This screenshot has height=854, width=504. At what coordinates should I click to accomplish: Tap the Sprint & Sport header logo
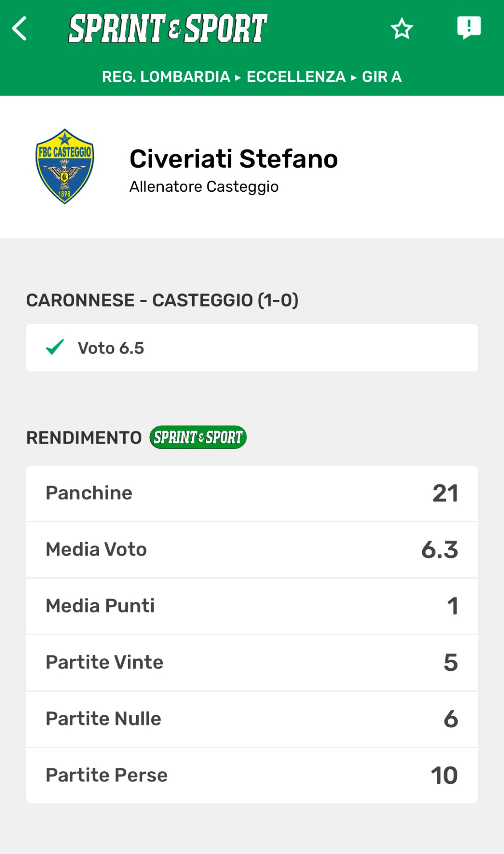click(x=168, y=28)
